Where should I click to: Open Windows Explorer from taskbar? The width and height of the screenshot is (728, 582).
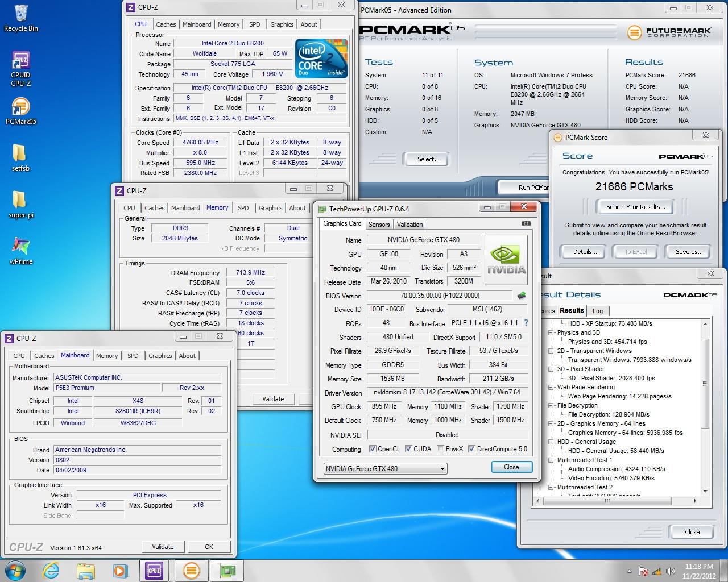(x=86, y=571)
